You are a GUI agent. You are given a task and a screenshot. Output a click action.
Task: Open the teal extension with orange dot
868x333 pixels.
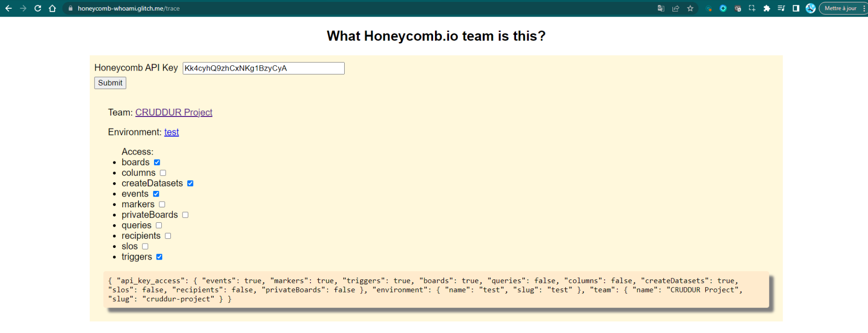[x=709, y=8]
